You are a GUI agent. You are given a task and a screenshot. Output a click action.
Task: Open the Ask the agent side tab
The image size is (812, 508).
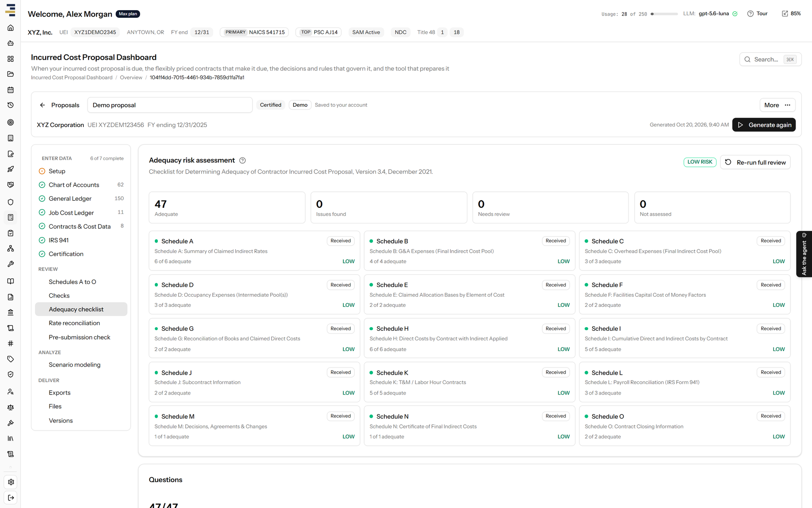pyautogui.click(x=804, y=254)
